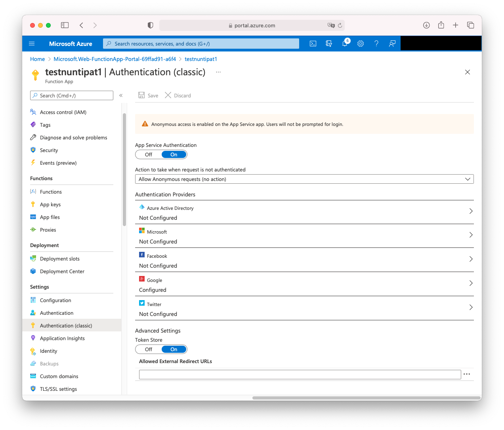
Task: Turn App Service Authentication Off
Action: click(x=149, y=155)
